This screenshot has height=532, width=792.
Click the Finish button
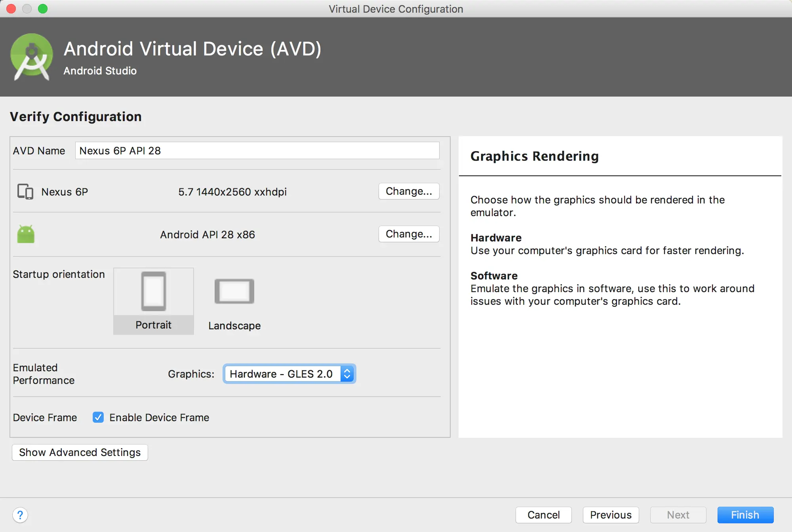[745, 515]
